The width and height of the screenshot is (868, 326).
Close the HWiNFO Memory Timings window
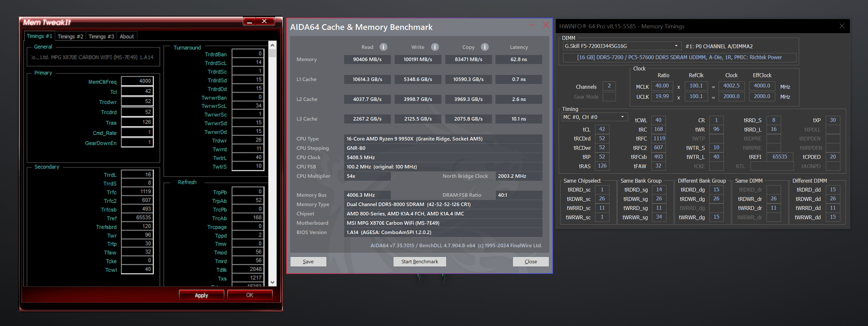pyautogui.click(x=842, y=26)
